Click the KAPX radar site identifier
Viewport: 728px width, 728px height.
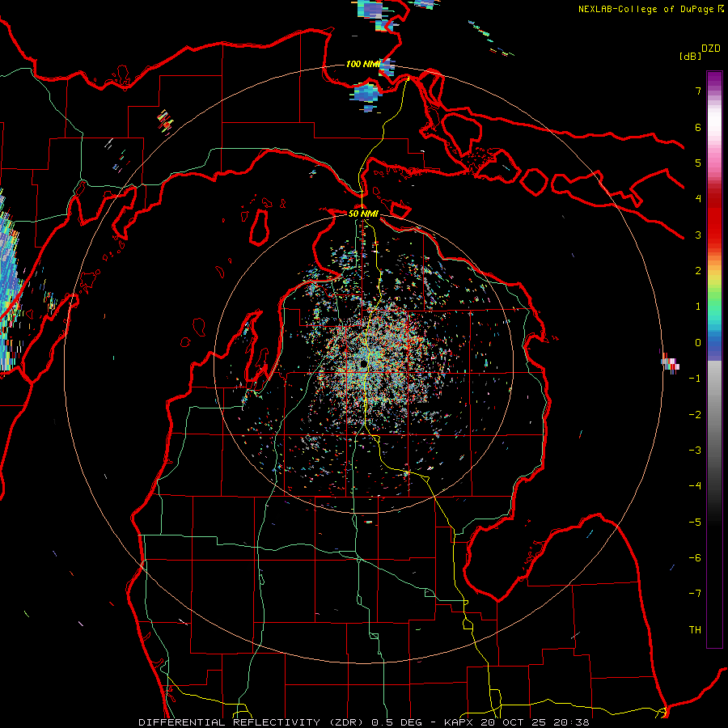click(x=459, y=722)
